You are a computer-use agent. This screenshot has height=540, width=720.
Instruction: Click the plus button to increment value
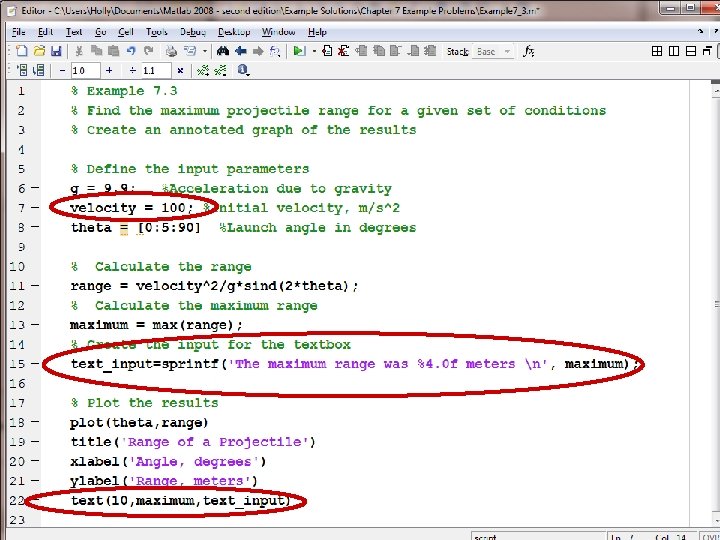click(109, 70)
